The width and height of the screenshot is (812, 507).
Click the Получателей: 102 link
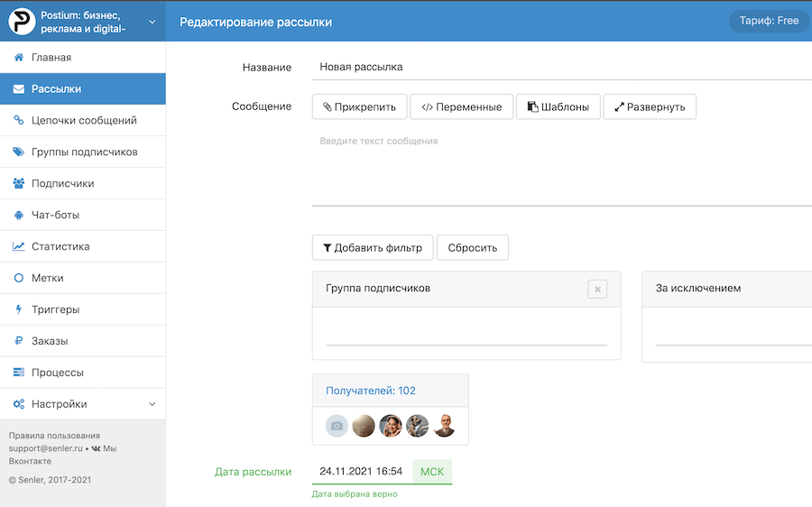coord(371,391)
